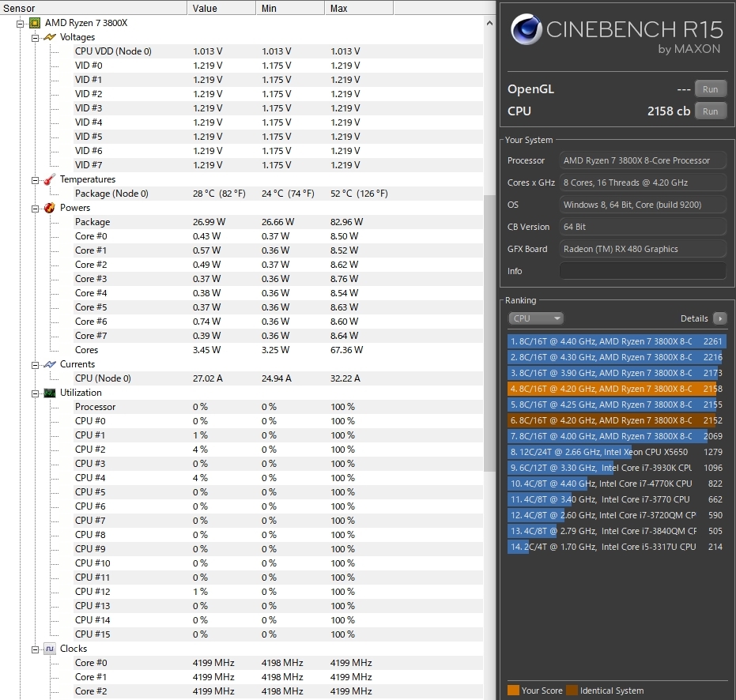Select the CPU VDD (Node 0) row
The image size is (736, 700).
(x=278, y=51)
